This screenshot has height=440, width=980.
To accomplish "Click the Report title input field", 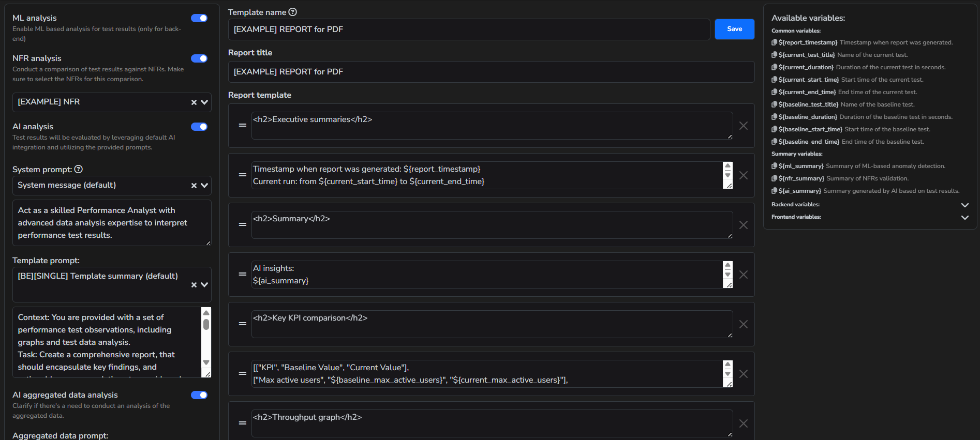I will tap(491, 72).
